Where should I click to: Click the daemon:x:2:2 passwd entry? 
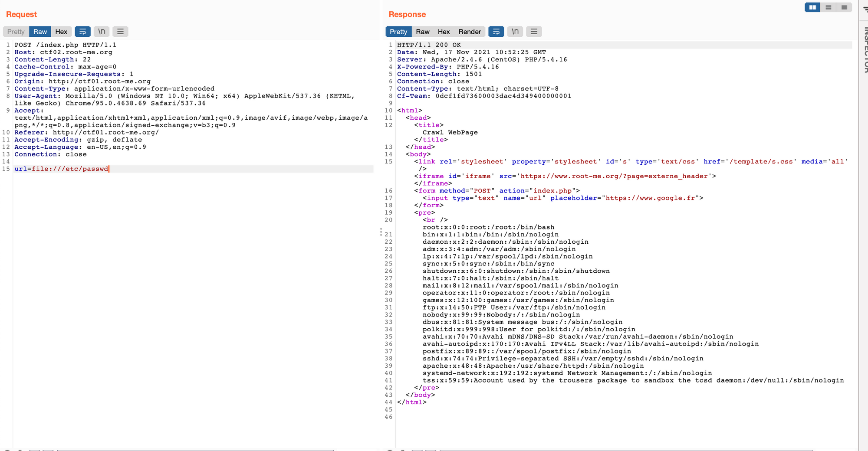tap(506, 242)
